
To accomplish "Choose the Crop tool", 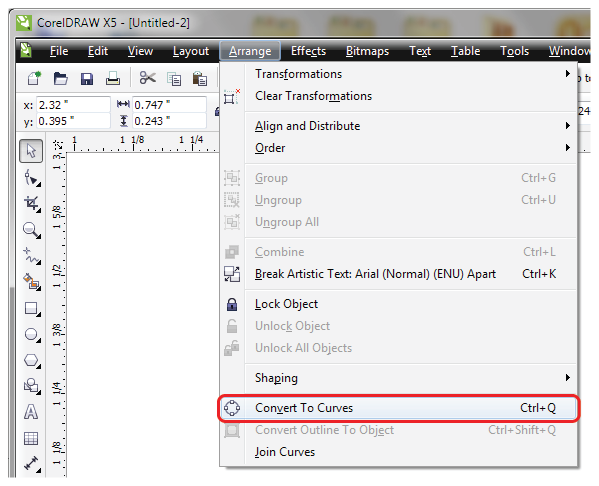I will click(32, 203).
